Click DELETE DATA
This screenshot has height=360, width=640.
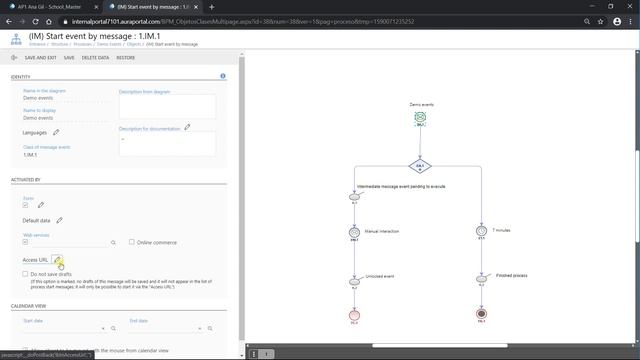(x=95, y=58)
